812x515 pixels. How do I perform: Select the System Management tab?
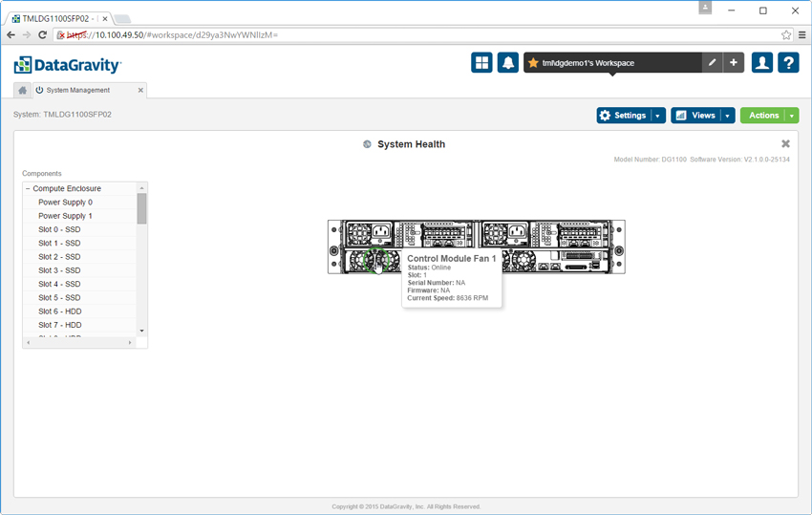pos(90,90)
